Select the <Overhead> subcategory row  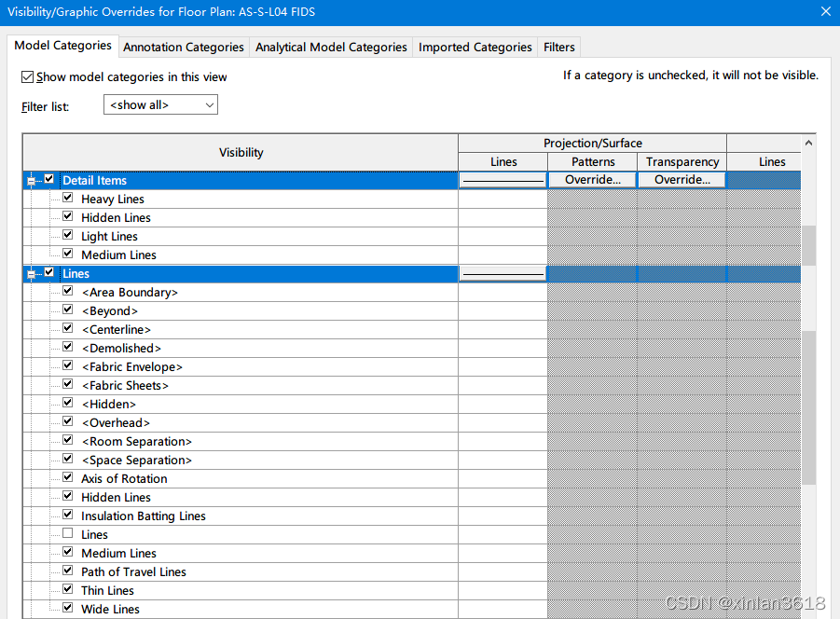tap(116, 423)
